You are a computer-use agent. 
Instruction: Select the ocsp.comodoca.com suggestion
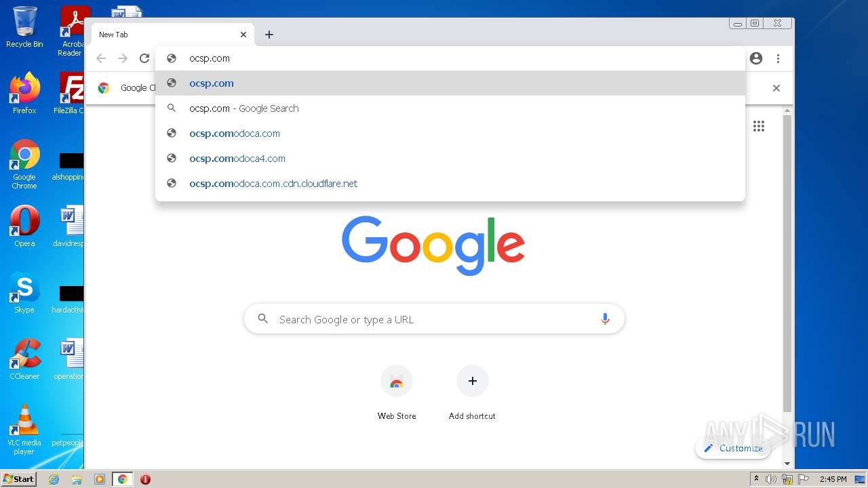[450, 134]
